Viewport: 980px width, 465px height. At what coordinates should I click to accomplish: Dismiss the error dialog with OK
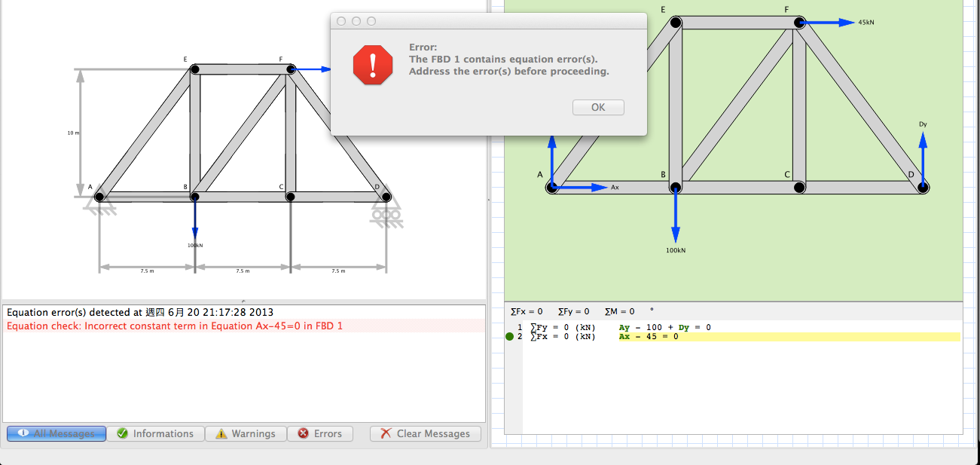click(x=598, y=107)
